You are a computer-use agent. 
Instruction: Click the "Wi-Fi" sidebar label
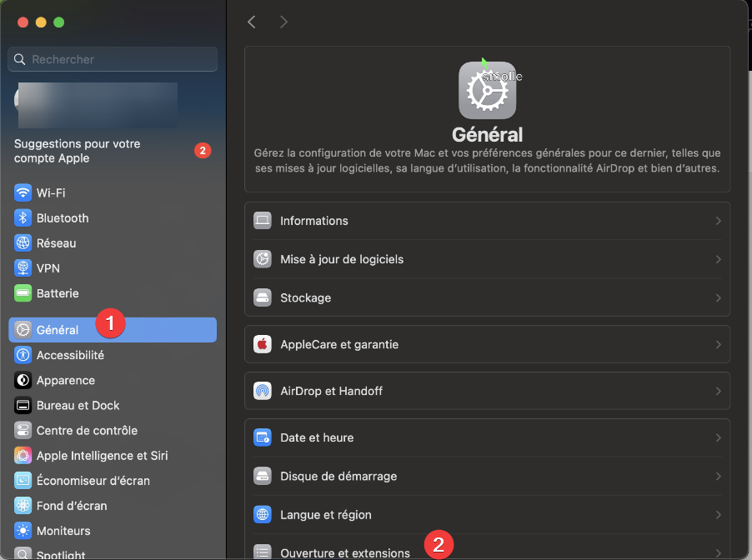[51, 192]
